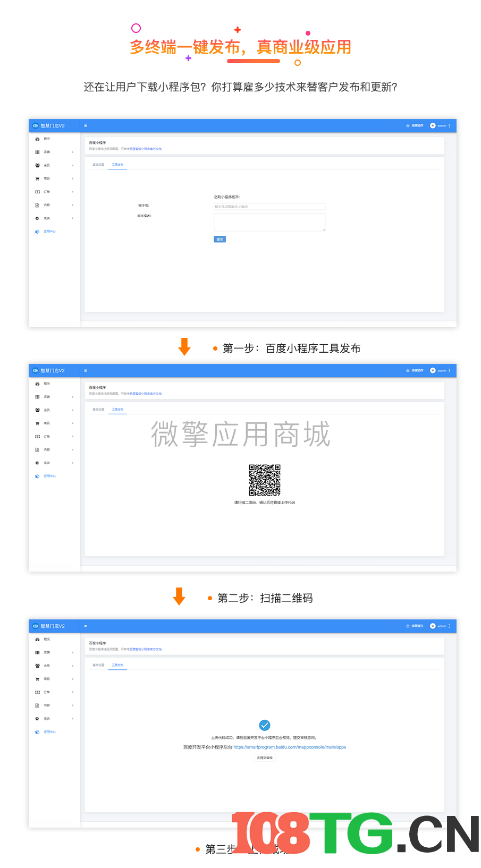This screenshot has height=868, width=481.
Task: Click the 会员 members icon in the version-form screen
Action: [37, 165]
